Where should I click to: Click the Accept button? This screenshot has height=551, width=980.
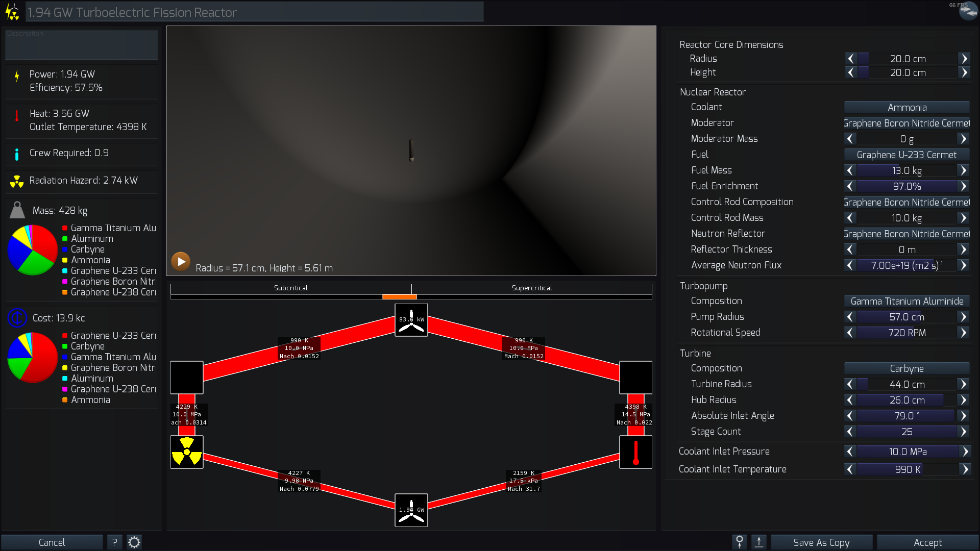pyautogui.click(x=927, y=542)
